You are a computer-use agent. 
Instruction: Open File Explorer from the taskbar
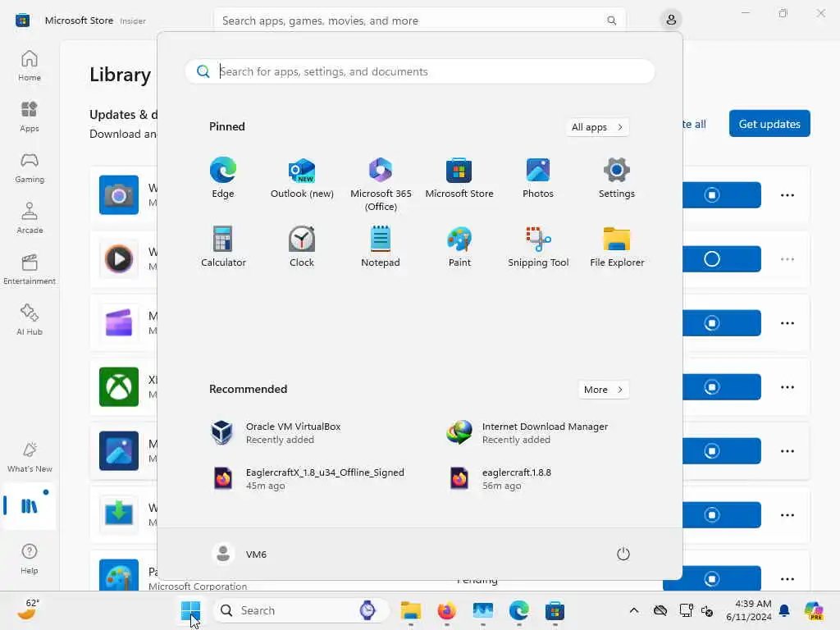coord(411,610)
